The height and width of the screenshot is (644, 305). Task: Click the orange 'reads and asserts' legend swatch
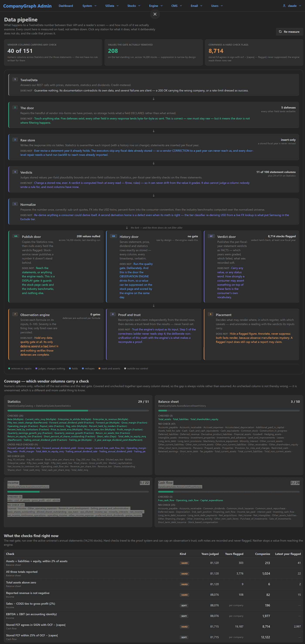pyautogui.click(x=99, y=368)
